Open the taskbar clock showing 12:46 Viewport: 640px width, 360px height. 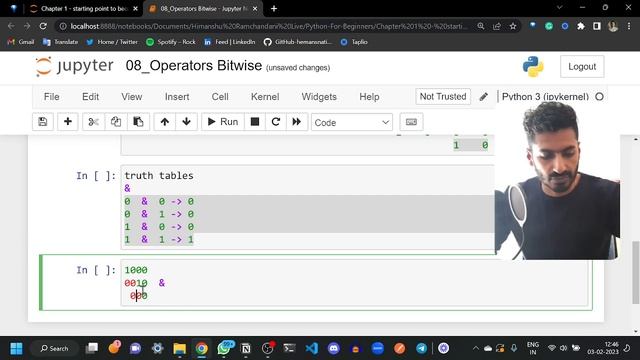pos(603,348)
